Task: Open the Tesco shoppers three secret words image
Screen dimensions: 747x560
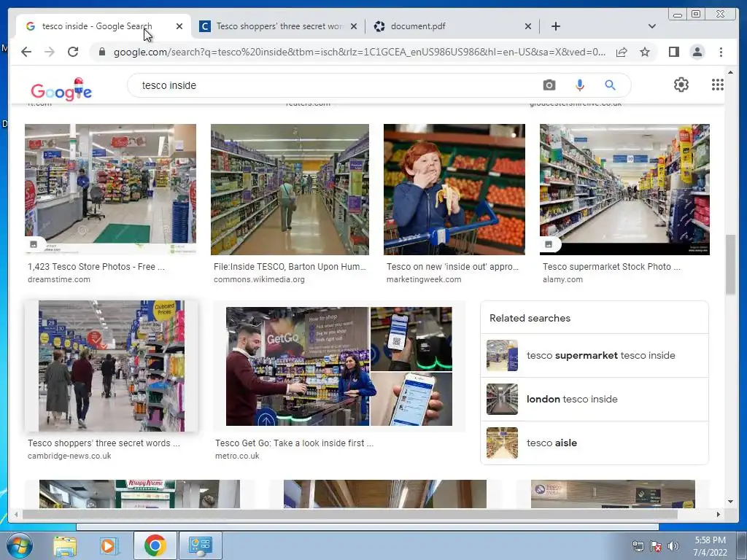Action: coord(112,366)
